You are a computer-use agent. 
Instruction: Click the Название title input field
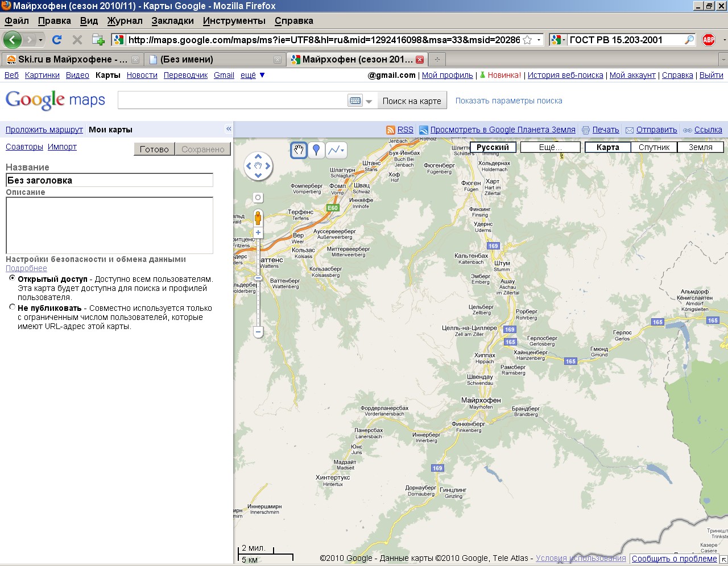pos(109,180)
